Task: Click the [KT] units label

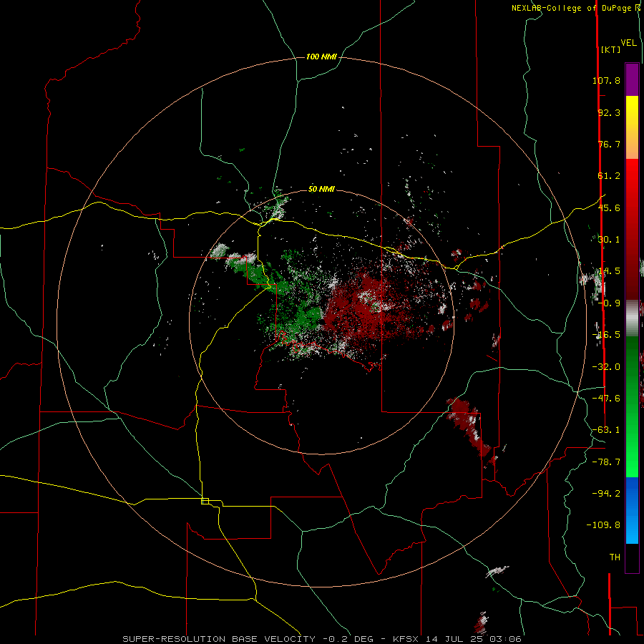Action: [611, 49]
